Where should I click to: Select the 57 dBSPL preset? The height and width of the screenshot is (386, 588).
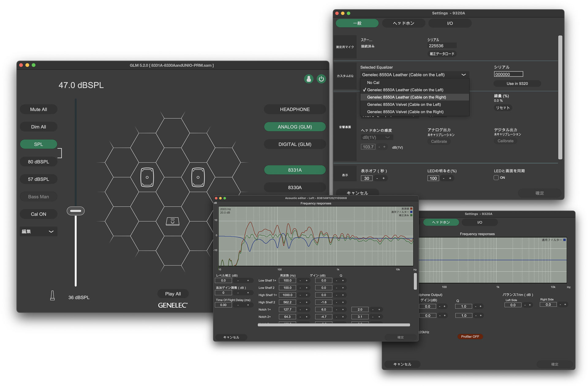[39, 179]
